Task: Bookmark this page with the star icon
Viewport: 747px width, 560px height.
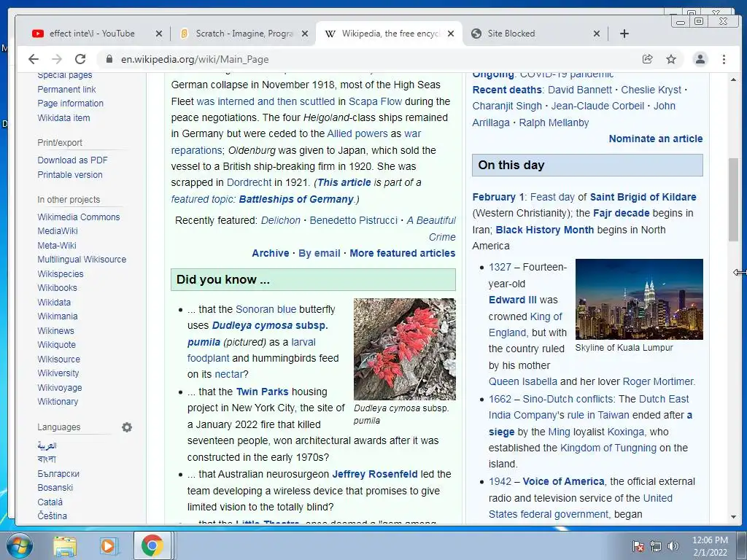Action: pyautogui.click(x=671, y=59)
